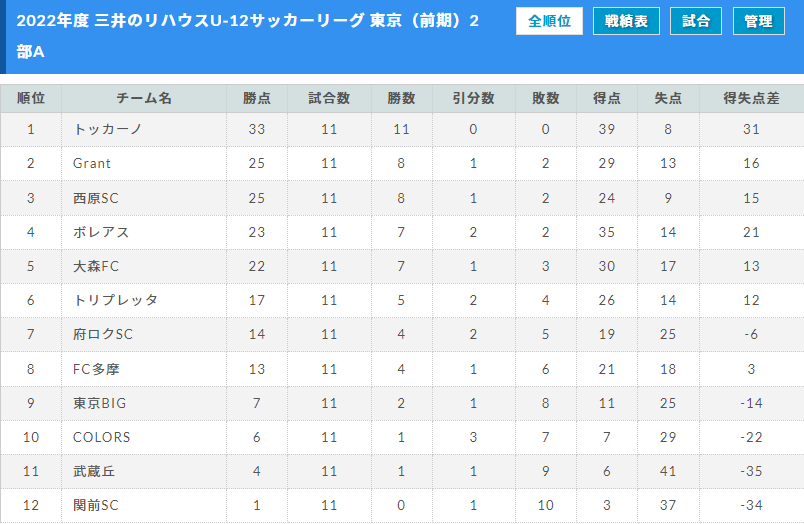Click the 順位 column header
Image resolution: width=804 pixels, height=524 pixels.
[31, 98]
